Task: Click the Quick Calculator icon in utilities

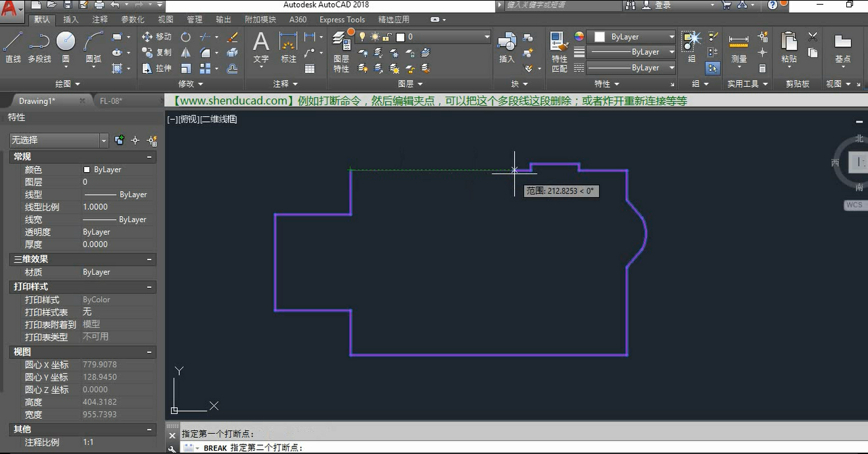Action: tap(762, 68)
